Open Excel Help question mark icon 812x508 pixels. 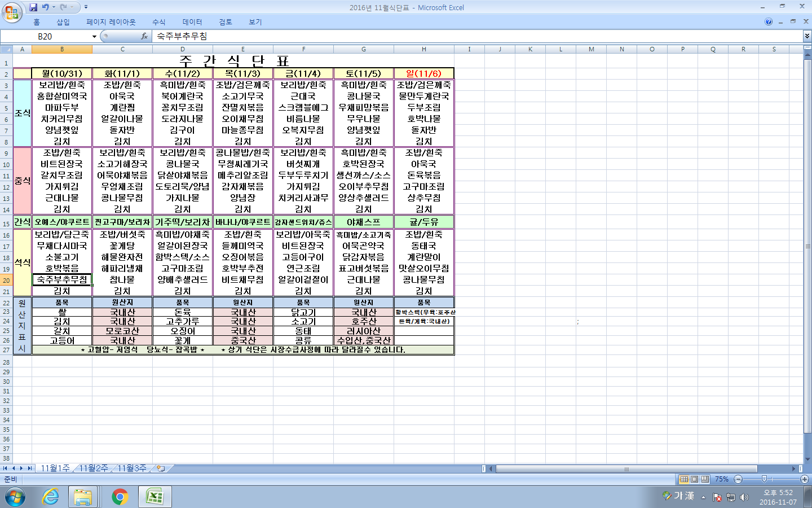pyautogui.click(x=769, y=22)
